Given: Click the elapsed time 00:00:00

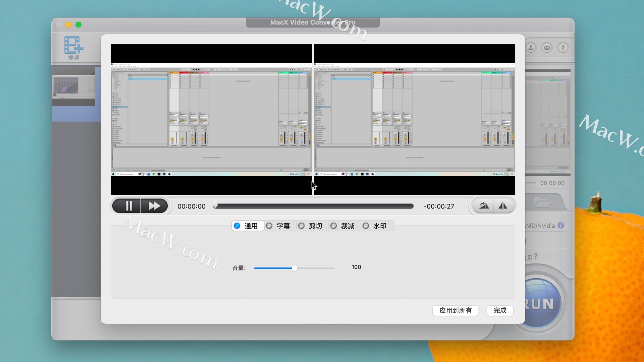Looking at the screenshot, I should click(192, 206).
